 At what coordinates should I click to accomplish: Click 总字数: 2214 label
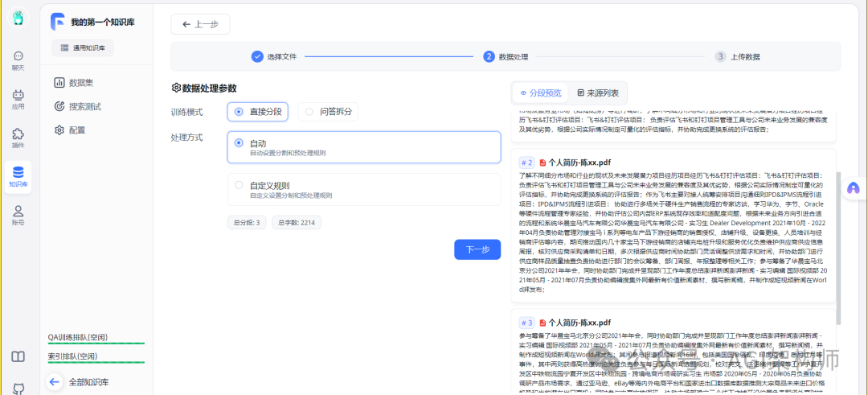pyautogui.click(x=296, y=223)
